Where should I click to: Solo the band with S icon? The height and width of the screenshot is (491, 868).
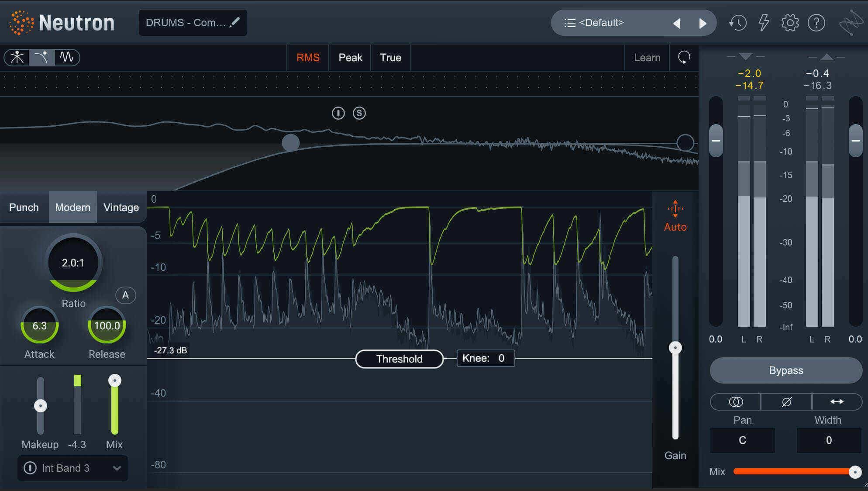[359, 113]
